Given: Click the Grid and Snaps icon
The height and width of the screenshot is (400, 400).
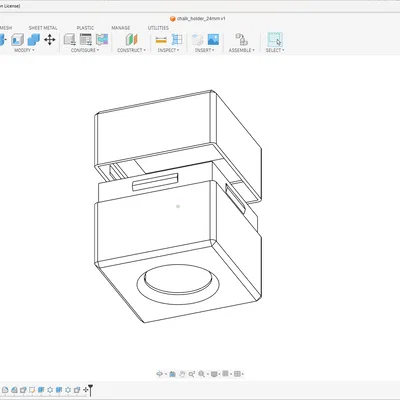Looking at the screenshot, I should coord(225,374).
